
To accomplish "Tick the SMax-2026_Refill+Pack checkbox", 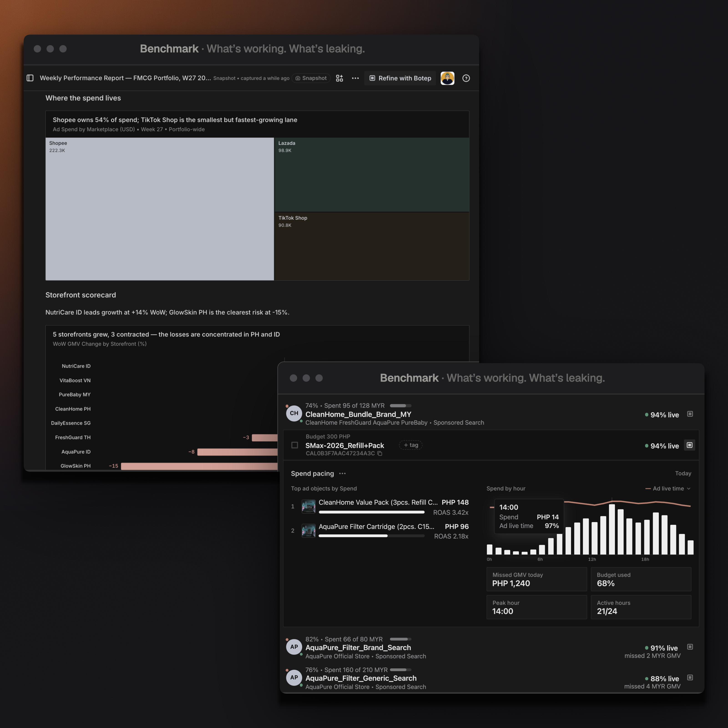I will click(295, 445).
